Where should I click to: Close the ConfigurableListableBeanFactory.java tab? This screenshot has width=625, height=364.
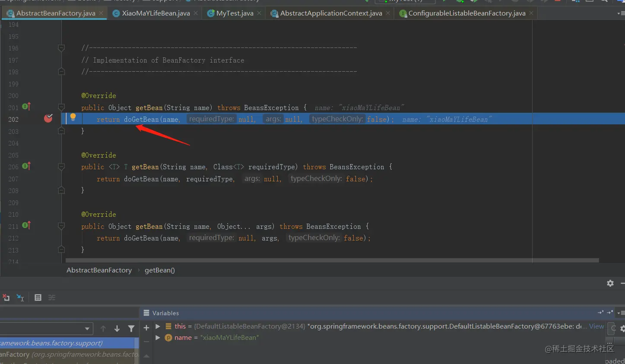[531, 13]
